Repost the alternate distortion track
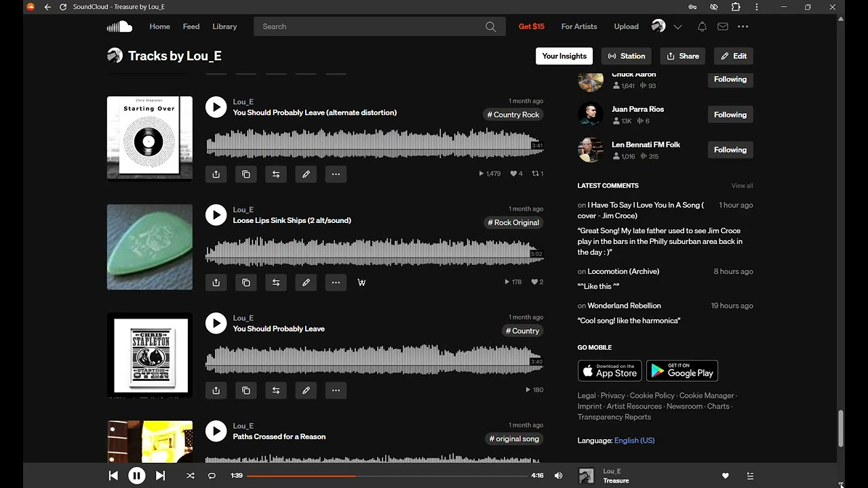Screen dimensions: 868x488 (x=276, y=174)
